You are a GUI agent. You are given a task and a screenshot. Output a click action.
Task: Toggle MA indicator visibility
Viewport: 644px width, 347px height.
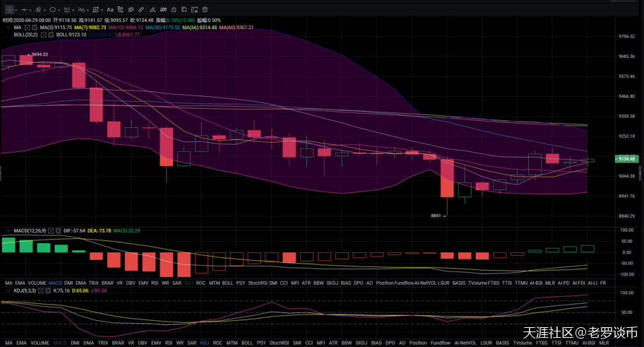[26, 28]
